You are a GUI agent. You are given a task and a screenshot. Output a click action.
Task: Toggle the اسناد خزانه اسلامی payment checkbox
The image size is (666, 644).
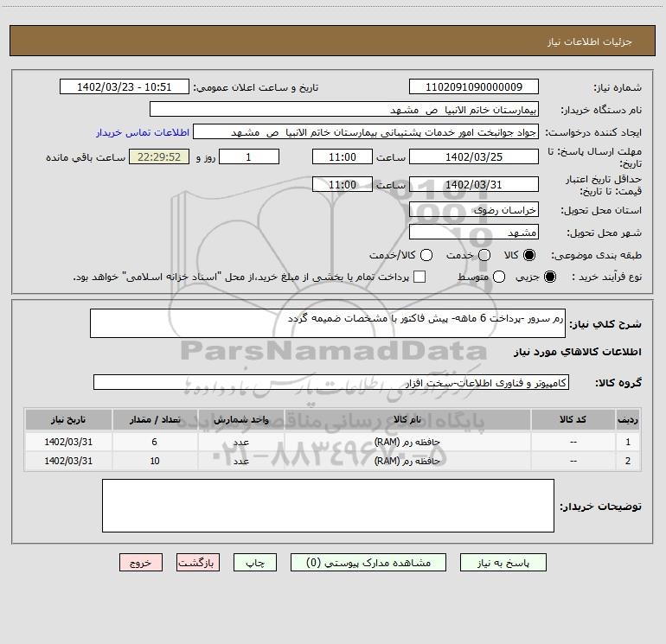[419, 277]
